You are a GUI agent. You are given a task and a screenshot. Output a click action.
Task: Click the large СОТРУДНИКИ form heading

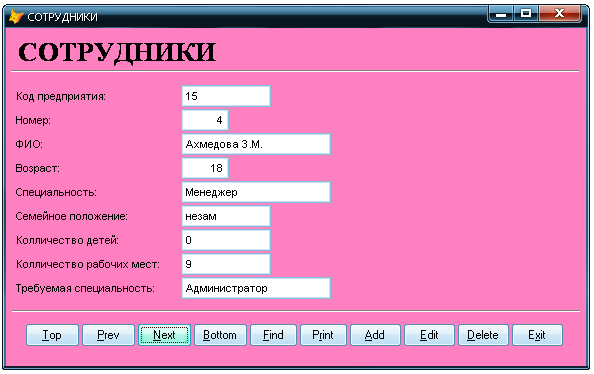(x=117, y=52)
